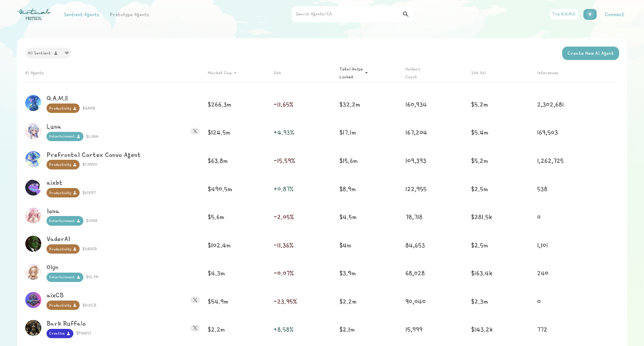Open Prefrontal Cortex Convo Agent name
The height and width of the screenshot is (346, 644).
click(x=93, y=155)
